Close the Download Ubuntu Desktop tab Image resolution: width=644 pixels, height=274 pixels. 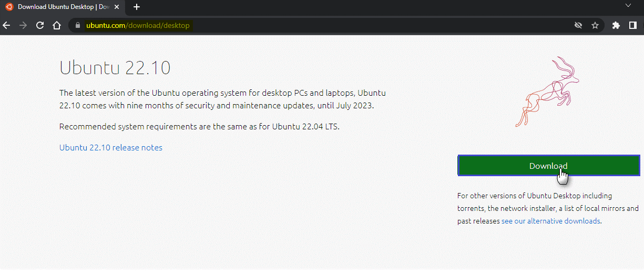tap(117, 7)
